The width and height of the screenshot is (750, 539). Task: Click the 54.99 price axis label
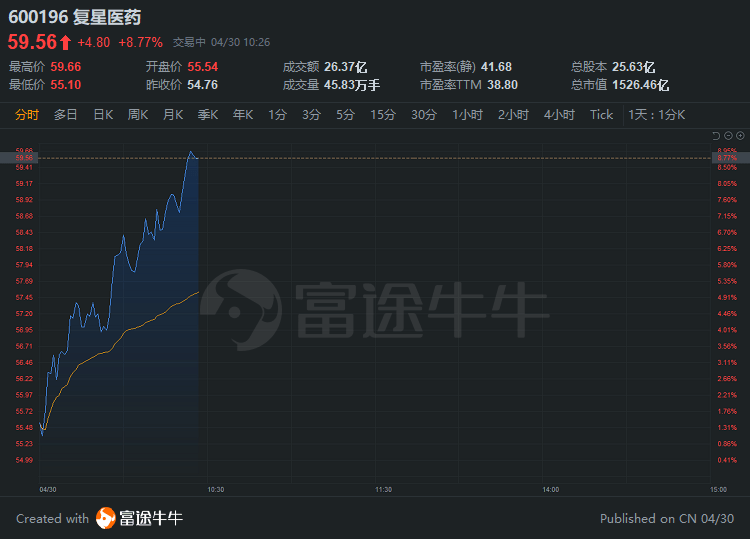click(x=24, y=460)
